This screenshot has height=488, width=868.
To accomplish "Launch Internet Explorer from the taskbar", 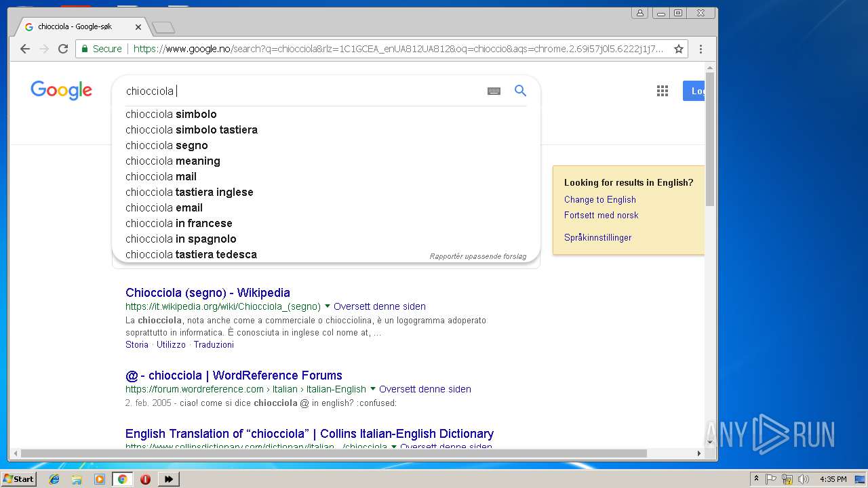I will click(54, 479).
